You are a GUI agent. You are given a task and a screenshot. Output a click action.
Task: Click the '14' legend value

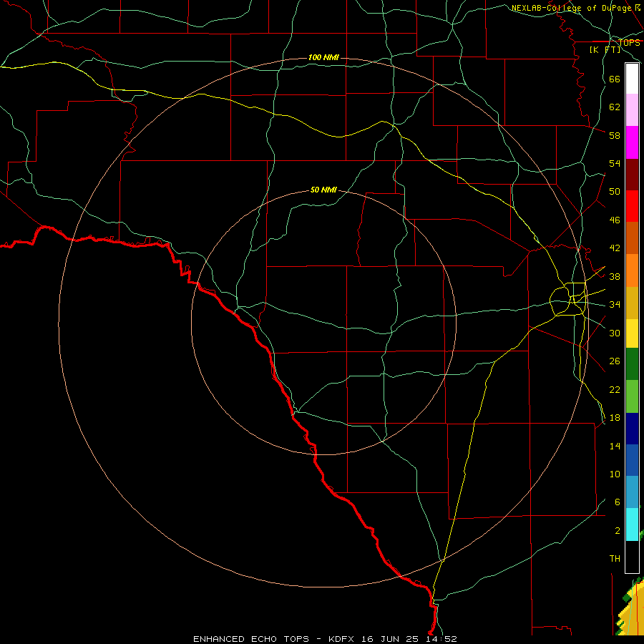click(615, 446)
